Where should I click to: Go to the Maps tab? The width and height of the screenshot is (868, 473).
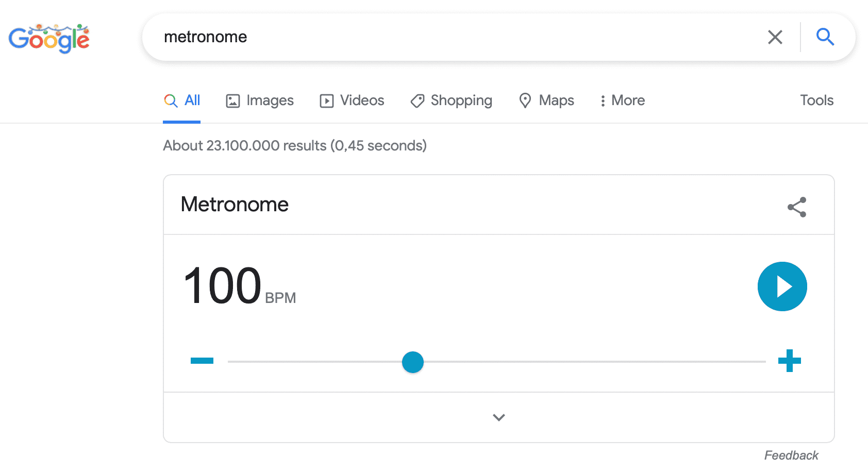click(546, 100)
